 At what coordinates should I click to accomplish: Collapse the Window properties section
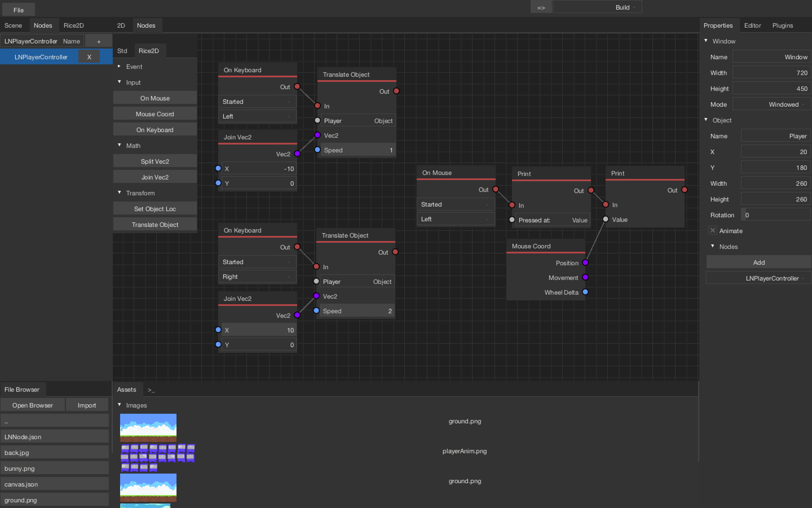pyautogui.click(x=706, y=41)
